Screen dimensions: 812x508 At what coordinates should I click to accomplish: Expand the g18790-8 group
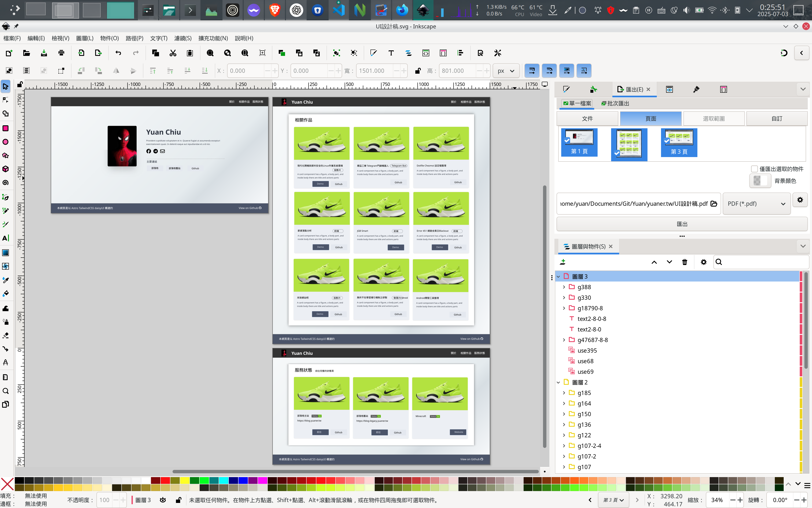[564, 308]
